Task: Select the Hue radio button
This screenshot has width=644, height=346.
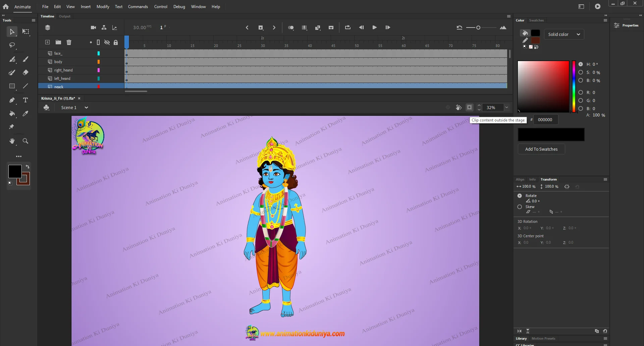Action: [581, 64]
